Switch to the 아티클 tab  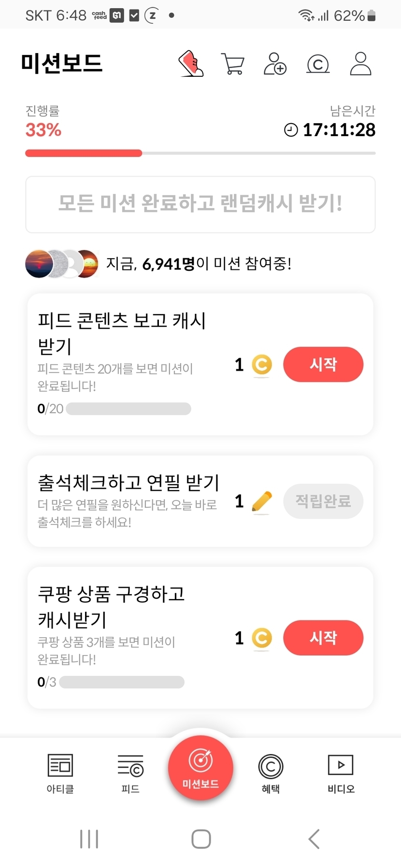point(60,773)
